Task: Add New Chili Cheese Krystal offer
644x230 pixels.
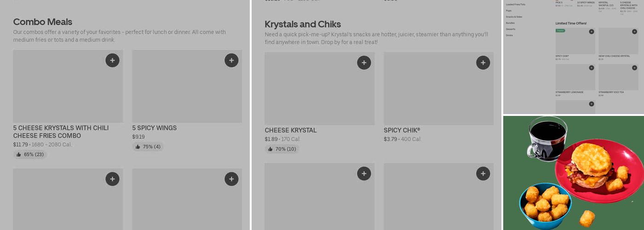Action: coord(634,32)
